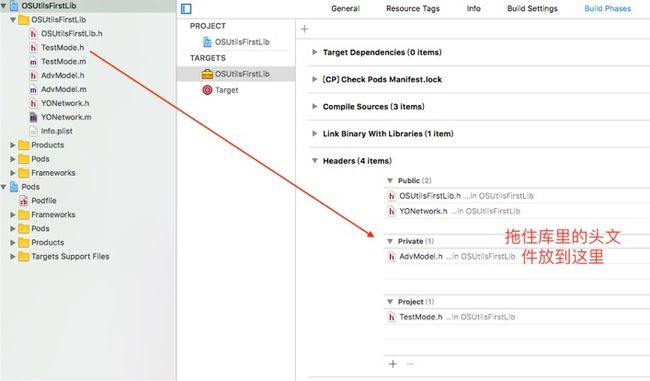Select TestMode.h row in Project headers

[517, 317]
